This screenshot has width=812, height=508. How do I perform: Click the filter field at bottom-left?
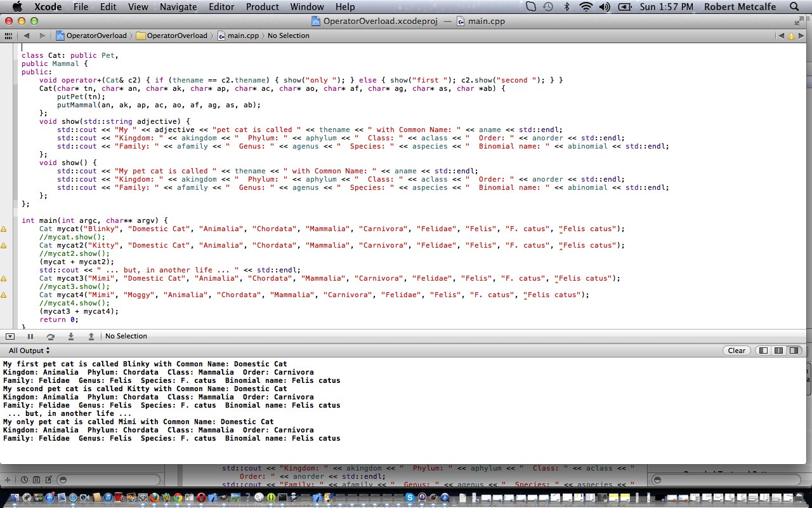(109, 479)
